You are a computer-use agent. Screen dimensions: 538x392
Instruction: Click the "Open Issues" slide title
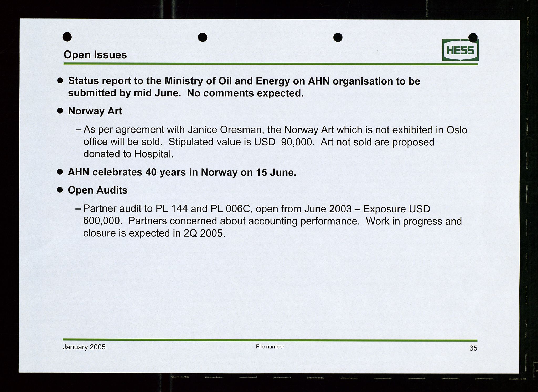pyautogui.click(x=95, y=55)
